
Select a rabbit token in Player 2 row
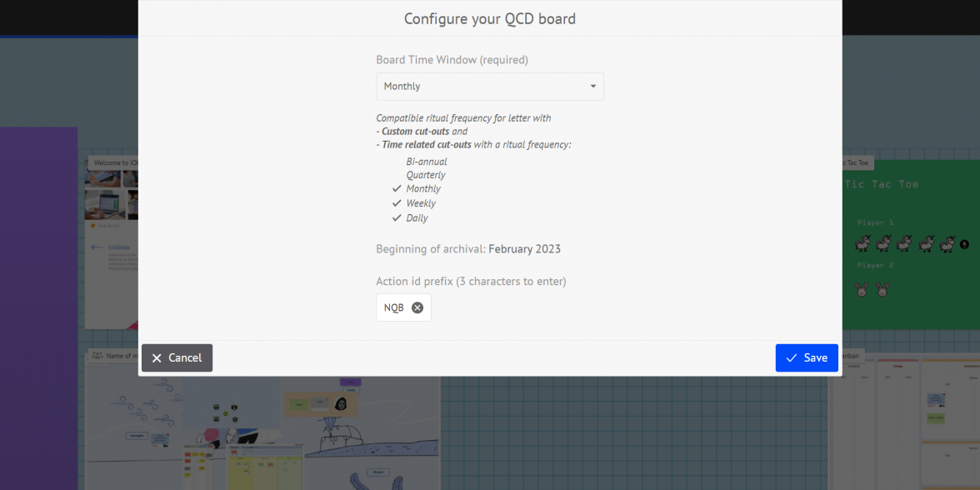pos(861,289)
